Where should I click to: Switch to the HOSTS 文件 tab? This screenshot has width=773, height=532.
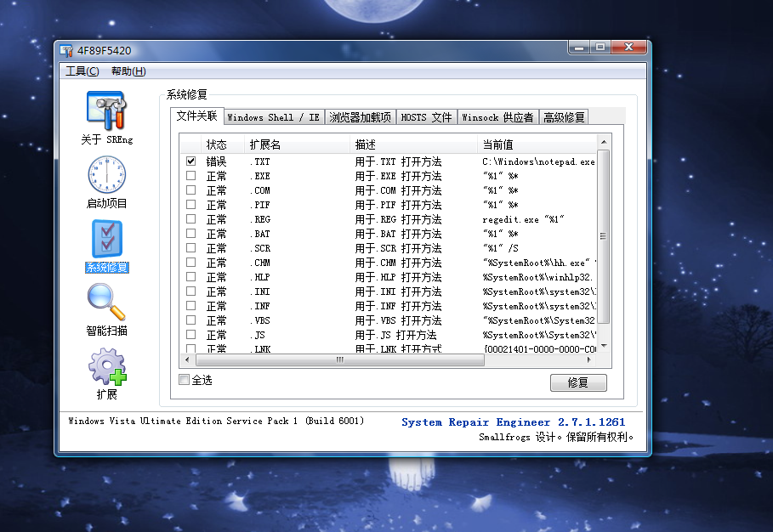click(426, 117)
